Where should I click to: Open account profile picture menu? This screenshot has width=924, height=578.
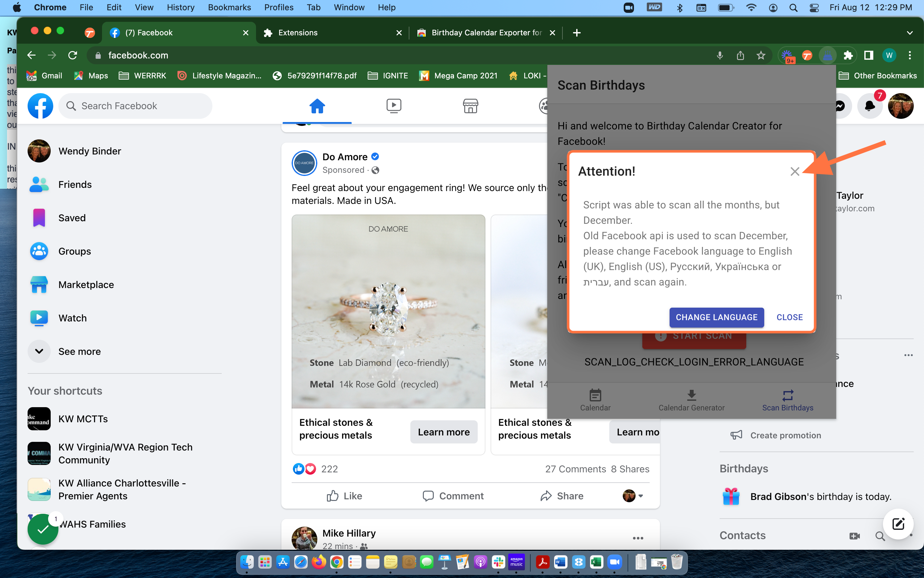click(901, 106)
